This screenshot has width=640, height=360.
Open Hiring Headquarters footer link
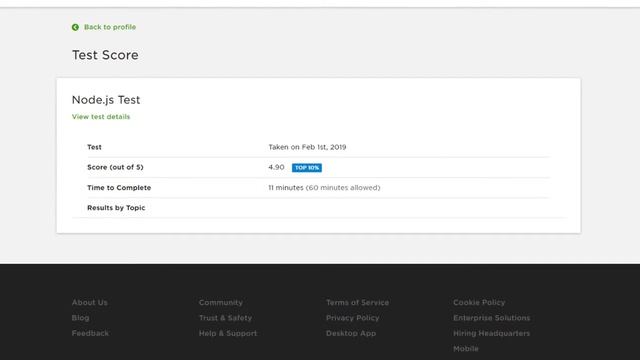coord(491,333)
